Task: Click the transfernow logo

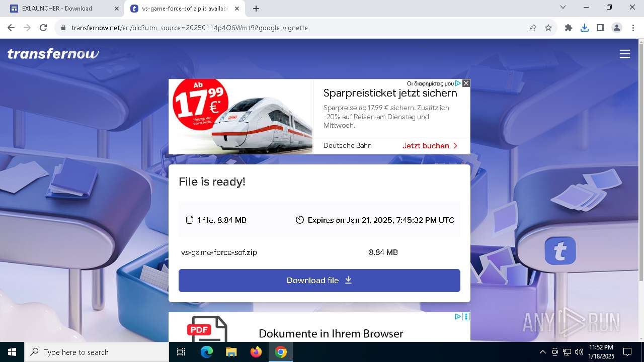Action: (x=53, y=54)
